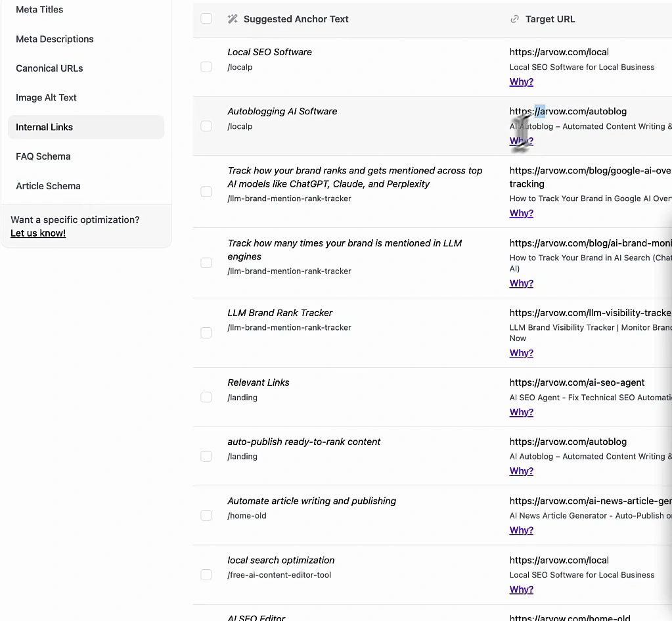Select checkbox for the ChatGPT, Claude, and Perplexity row
This screenshot has width=672, height=621.
pos(206,192)
